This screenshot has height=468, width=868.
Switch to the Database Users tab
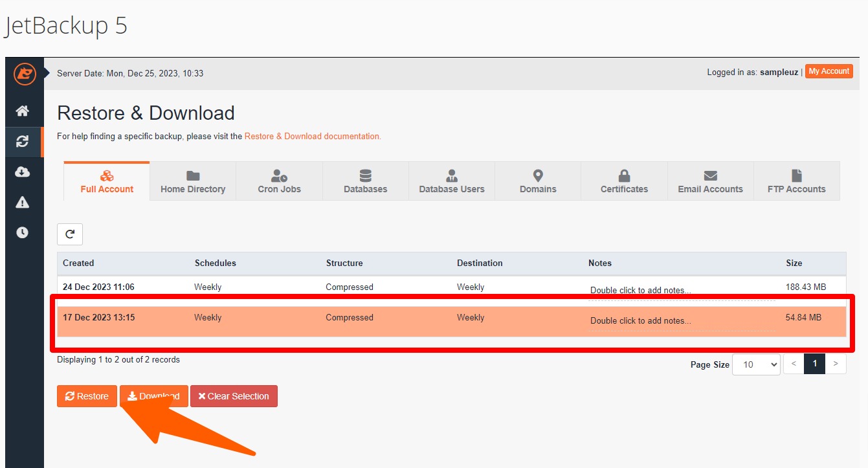452,181
